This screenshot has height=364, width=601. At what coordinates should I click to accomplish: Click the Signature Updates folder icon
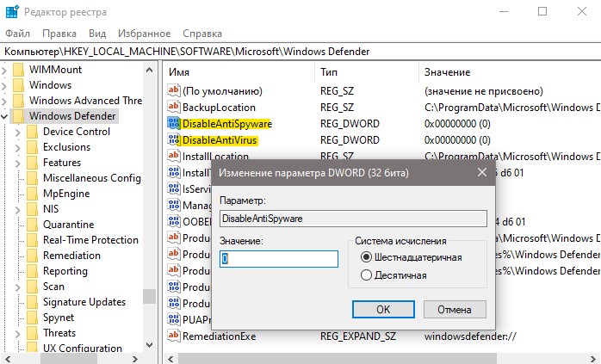pyautogui.click(x=32, y=302)
